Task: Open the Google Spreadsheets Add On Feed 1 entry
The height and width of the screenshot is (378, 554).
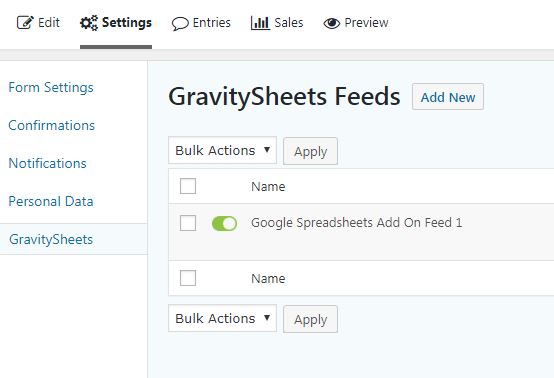Action: tap(356, 223)
